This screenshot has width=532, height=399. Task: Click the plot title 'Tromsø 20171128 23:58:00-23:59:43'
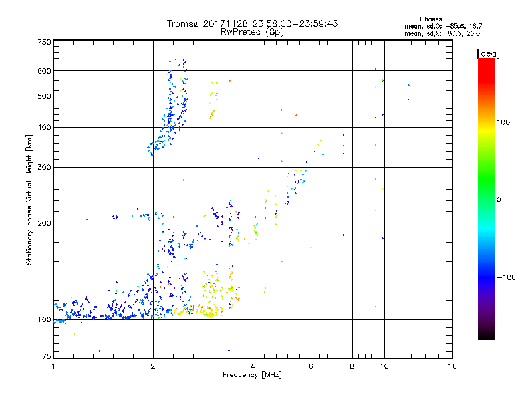point(252,23)
